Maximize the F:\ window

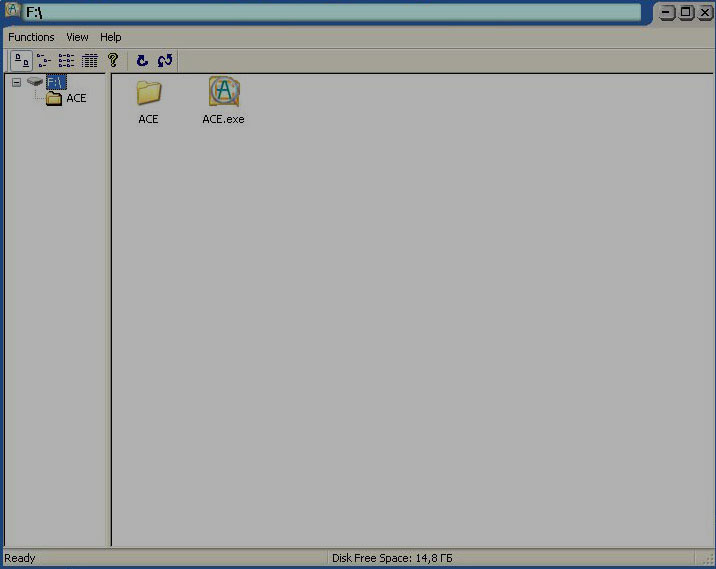pos(686,12)
